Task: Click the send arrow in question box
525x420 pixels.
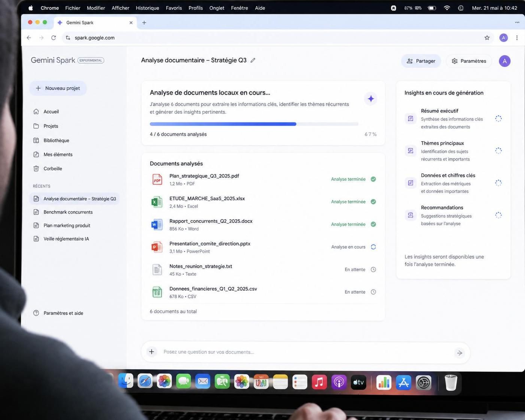Action: [459, 353]
